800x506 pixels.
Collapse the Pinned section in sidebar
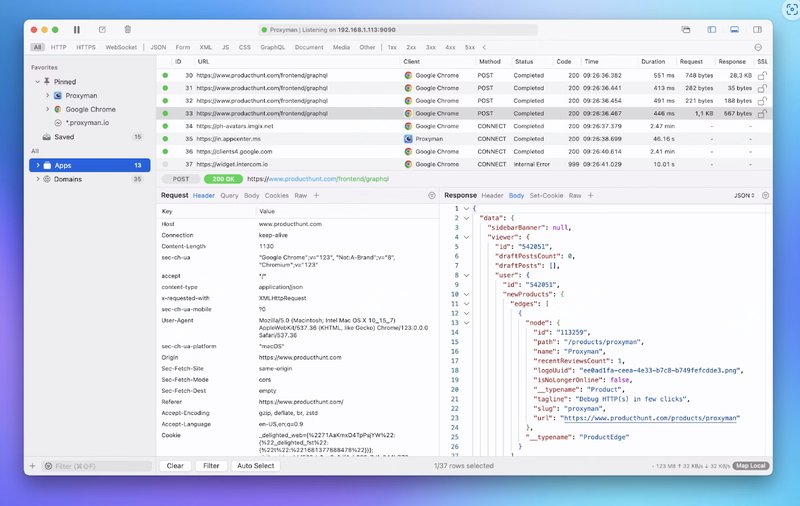pyautogui.click(x=38, y=81)
